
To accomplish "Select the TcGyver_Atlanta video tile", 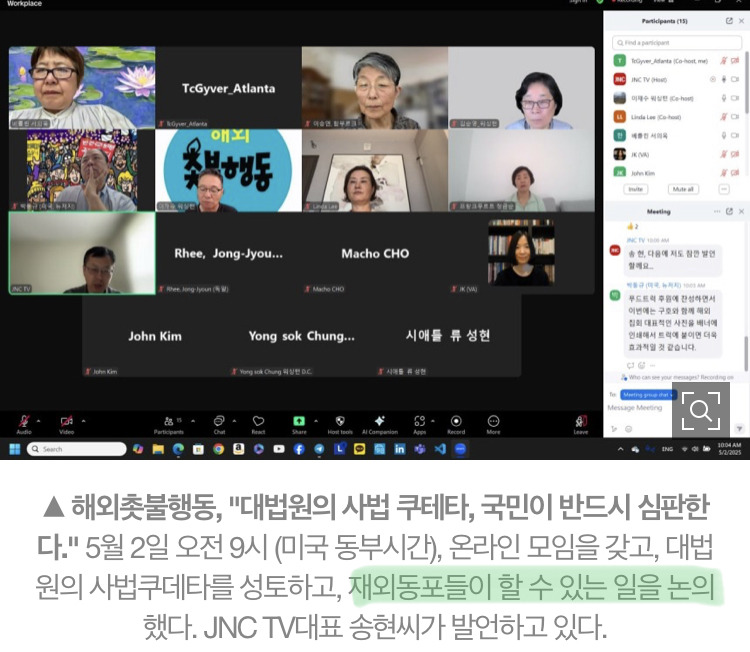I will [x=229, y=88].
